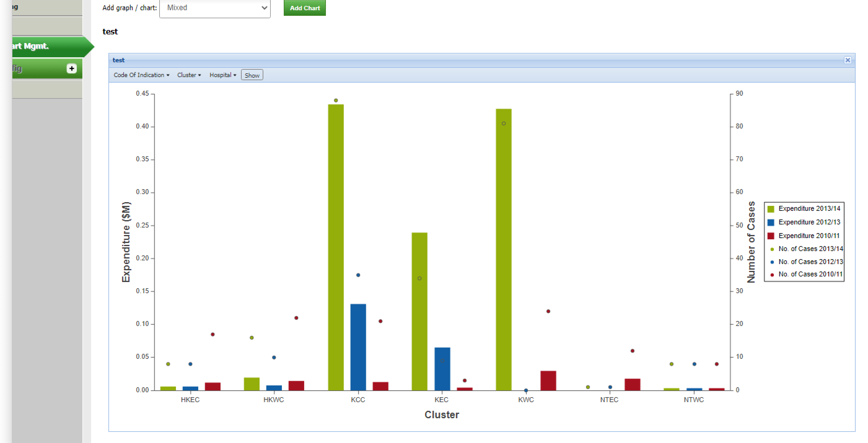Click the No. of Cases 2012/13 legend dot
Screen dimensions: 868x443
772,262
